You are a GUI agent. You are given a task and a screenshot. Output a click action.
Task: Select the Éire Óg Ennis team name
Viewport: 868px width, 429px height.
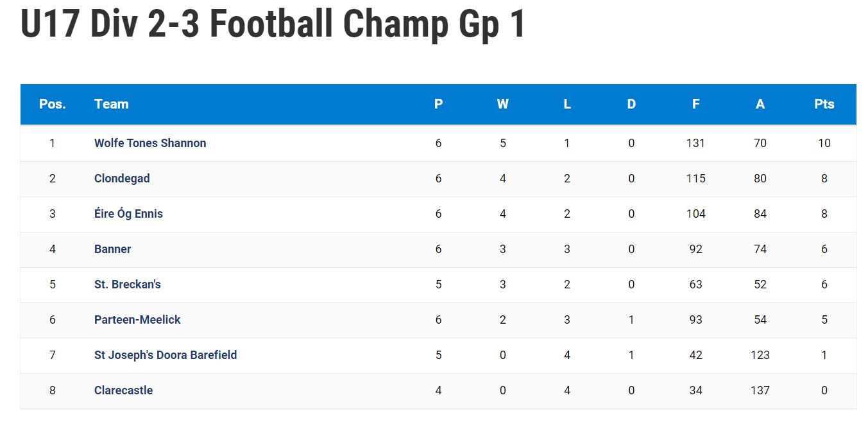[128, 214]
